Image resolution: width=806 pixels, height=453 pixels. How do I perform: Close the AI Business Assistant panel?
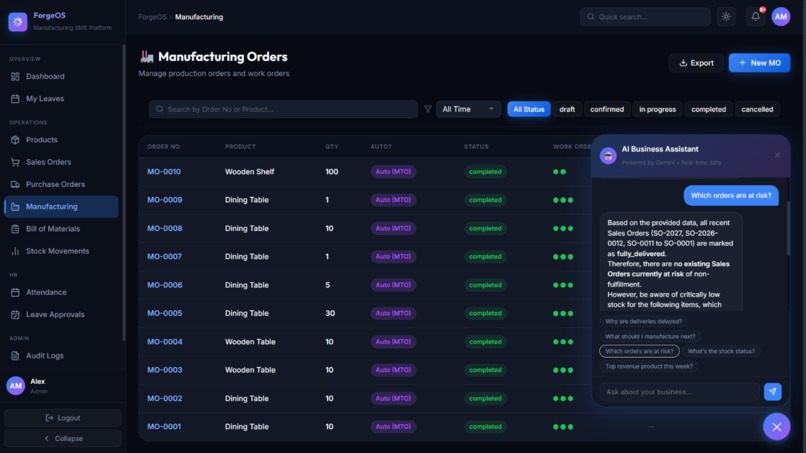[777, 155]
